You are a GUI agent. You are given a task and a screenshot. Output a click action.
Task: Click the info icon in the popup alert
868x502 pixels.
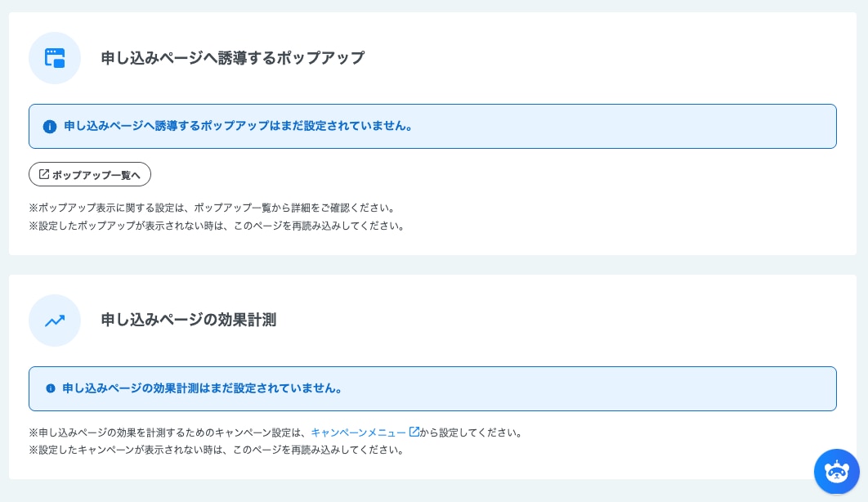tap(50, 127)
